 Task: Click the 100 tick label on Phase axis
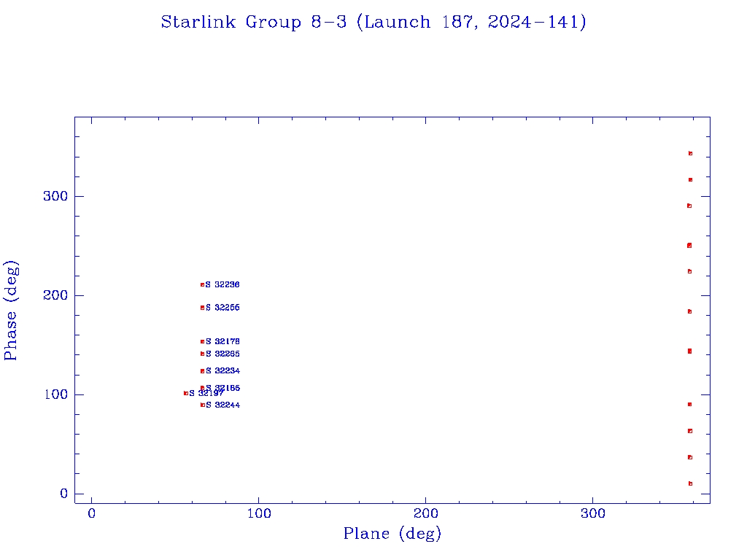coord(55,394)
